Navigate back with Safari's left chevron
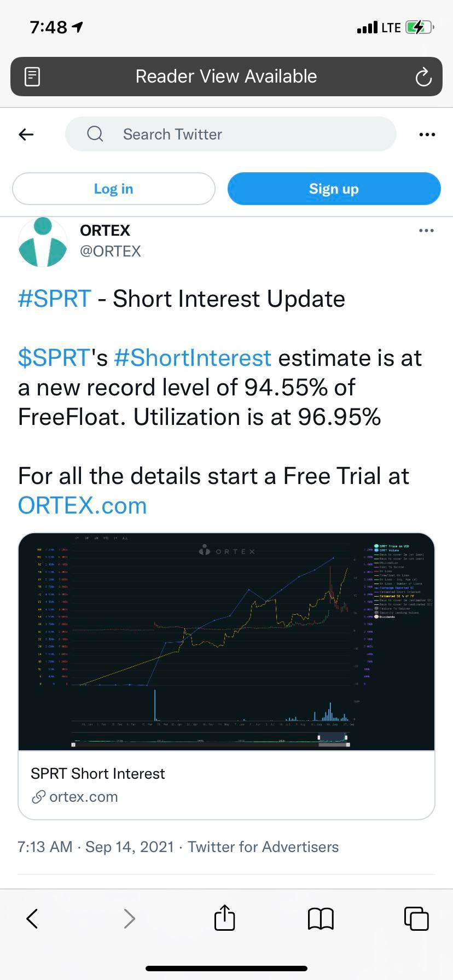This screenshot has height=980, width=453. (32, 919)
